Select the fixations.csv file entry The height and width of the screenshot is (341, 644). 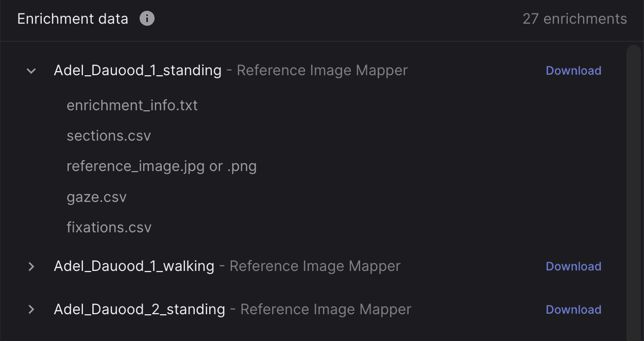click(x=109, y=228)
